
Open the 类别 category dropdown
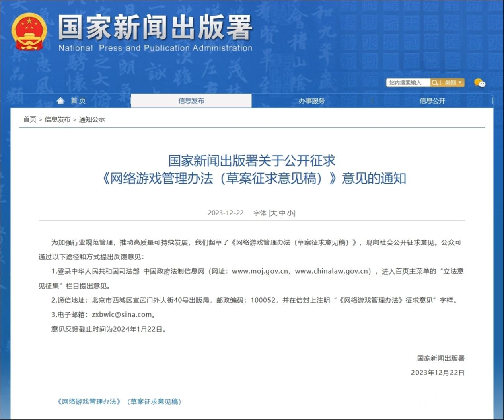(451, 82)
